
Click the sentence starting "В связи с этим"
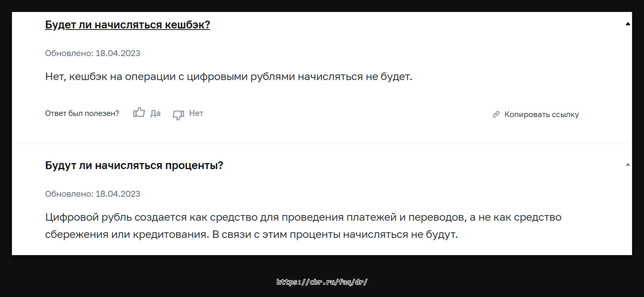pos(335,235)
